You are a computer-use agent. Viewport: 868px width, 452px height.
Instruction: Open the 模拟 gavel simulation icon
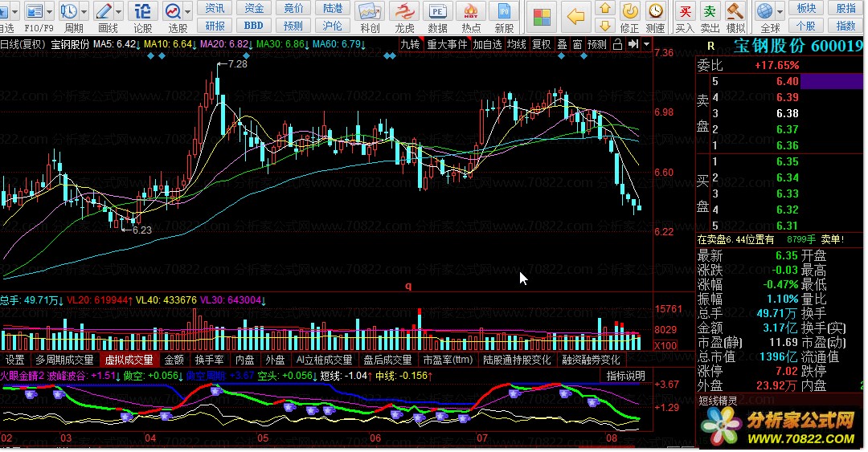pos(735,11)
